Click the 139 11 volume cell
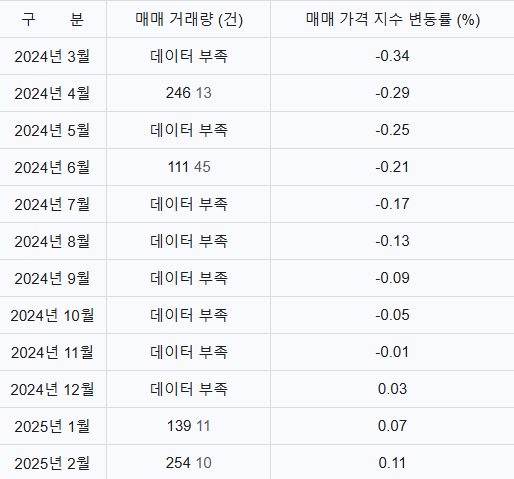The width and height of the screenshot is (514, 479). (189, 426)
